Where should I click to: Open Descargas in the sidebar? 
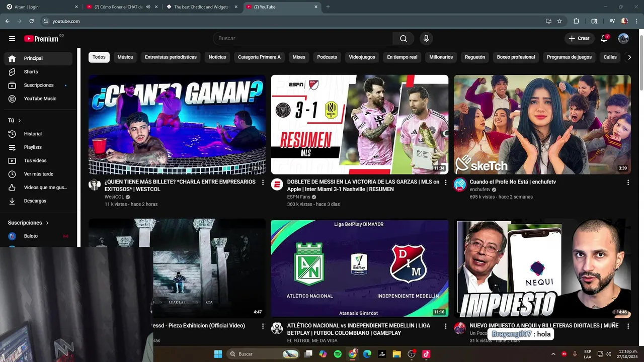(x=38, y=201)
